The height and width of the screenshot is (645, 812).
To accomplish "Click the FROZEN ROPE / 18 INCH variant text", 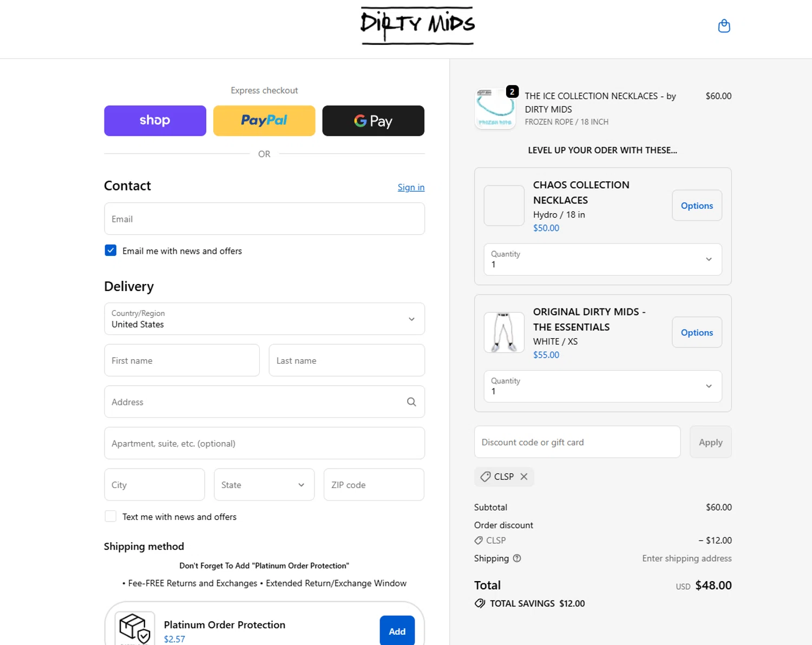I will [566, 122].
